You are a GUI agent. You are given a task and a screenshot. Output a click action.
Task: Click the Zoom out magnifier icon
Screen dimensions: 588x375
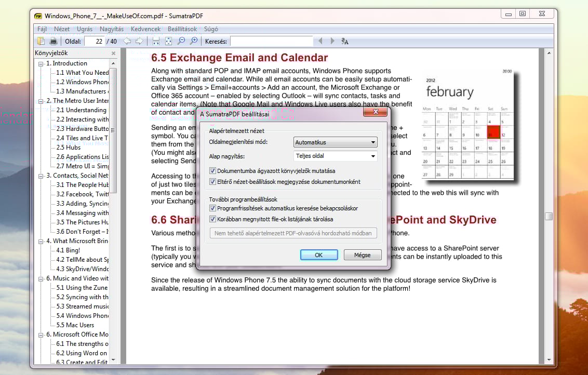(x=181, y=41)
